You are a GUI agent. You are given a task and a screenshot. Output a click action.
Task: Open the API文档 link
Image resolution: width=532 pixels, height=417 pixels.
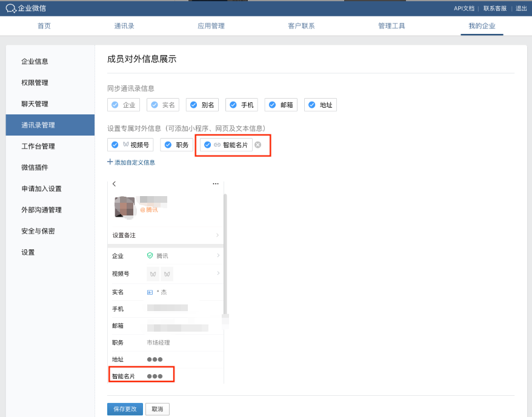(464, 8)
